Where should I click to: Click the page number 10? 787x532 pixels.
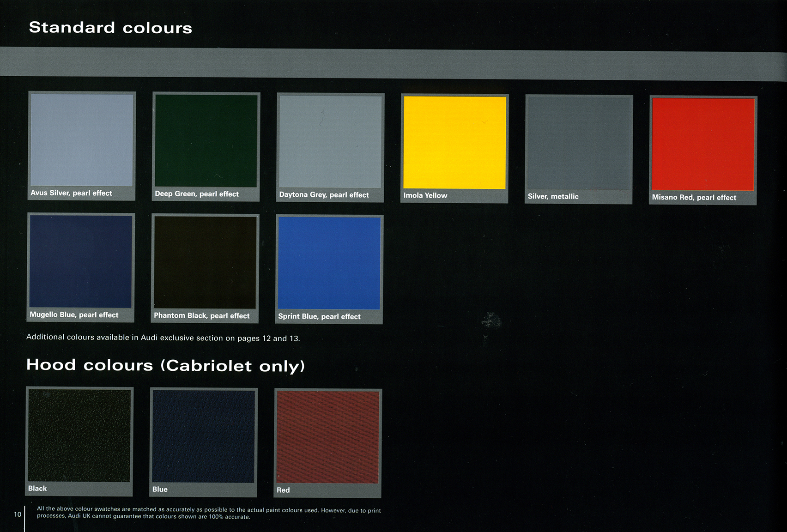click(18, 514)
